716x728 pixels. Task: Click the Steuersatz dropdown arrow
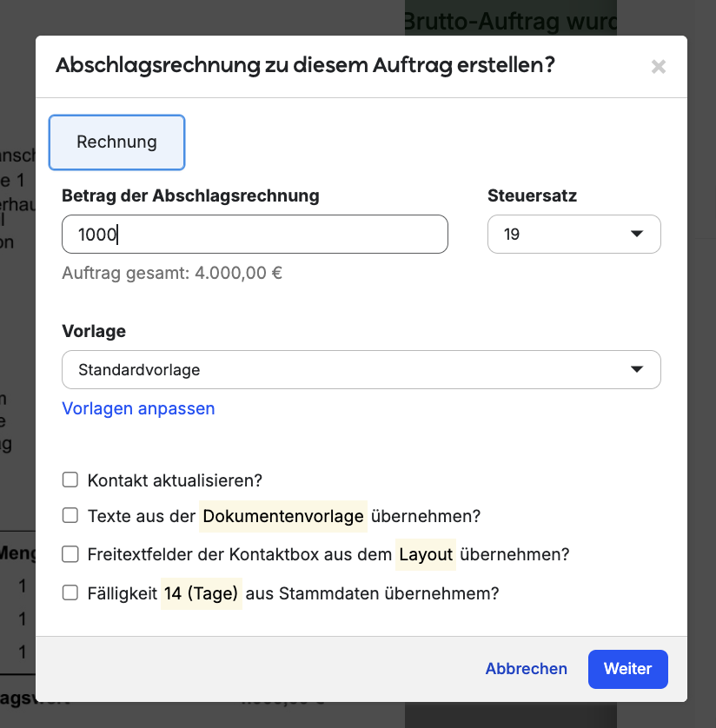(637, 235)
